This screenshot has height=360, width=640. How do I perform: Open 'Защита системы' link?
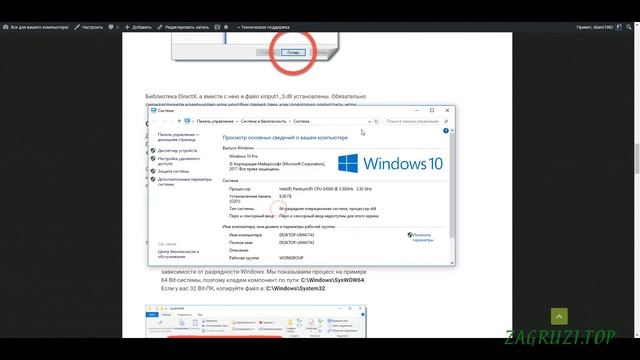[173, 171]
